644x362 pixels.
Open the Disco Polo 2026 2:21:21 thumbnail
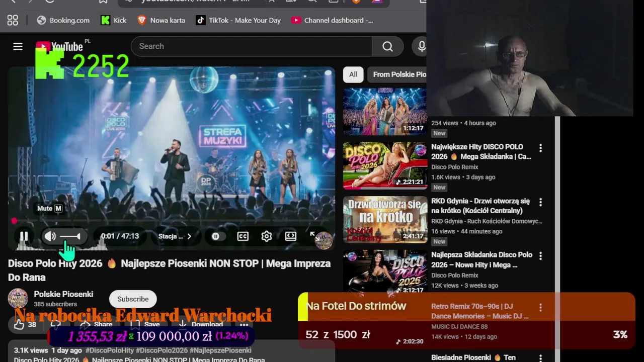385,165
